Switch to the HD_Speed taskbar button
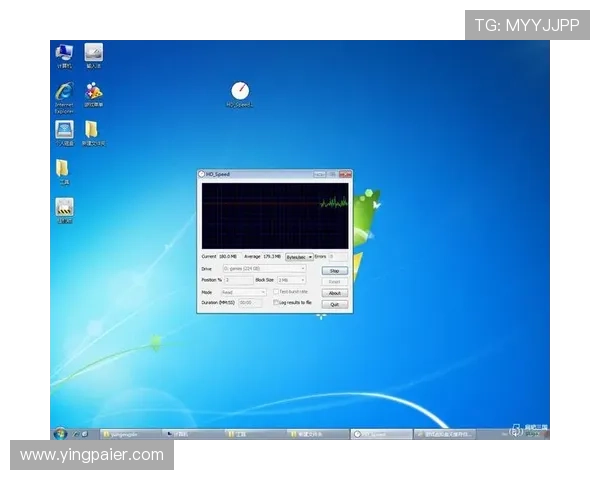The image size is (600, 480). [x=381, y=434]
